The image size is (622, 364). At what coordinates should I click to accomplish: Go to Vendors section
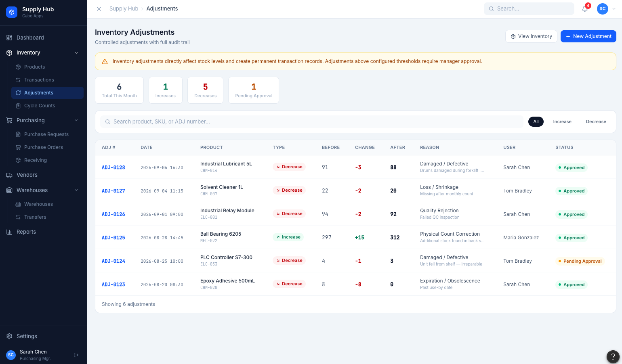pos(43,175)
